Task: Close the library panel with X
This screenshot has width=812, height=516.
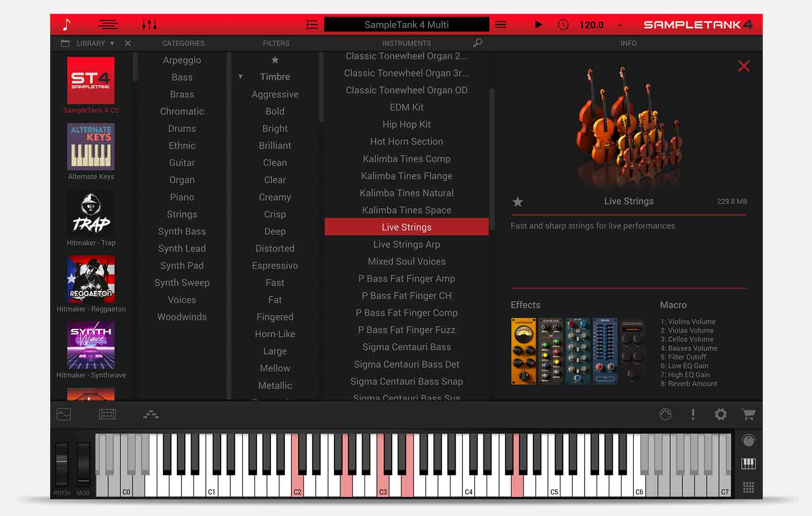Action: [128, 43]
